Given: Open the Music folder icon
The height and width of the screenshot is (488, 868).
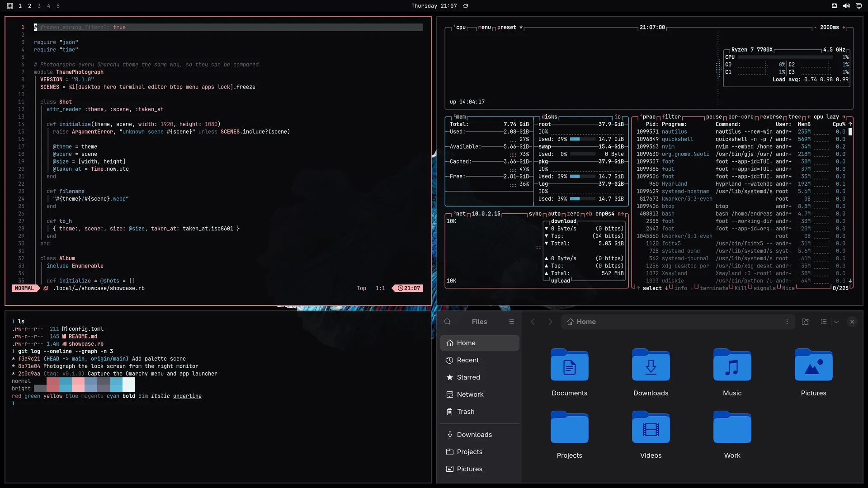Looking at the screenshot, I should click(732, 365).
